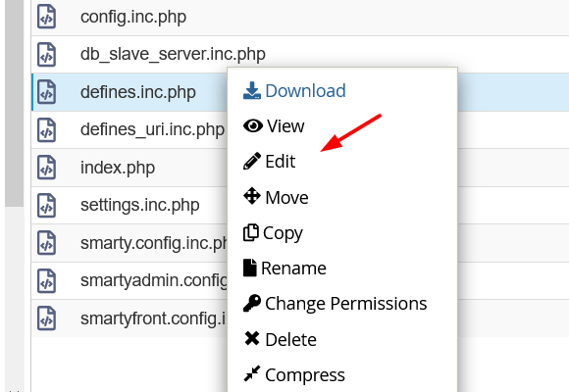This screenshot has height=392, width=569.
Task: Click the code file icon for config.inc.php
Action: pyautogui.click(x=46, y=17)
